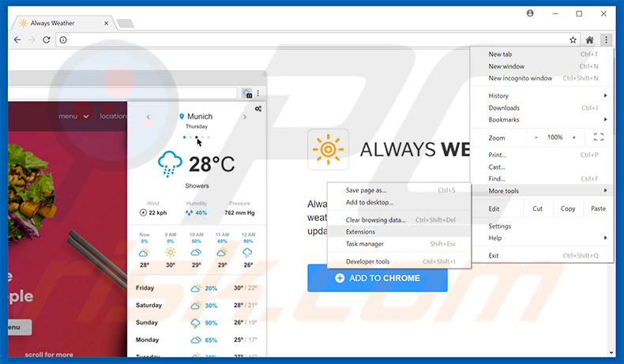Click the Paste button in Edit row
This screenshot has height=364, width=624.
pyautogui.click(x=598, y=208)
